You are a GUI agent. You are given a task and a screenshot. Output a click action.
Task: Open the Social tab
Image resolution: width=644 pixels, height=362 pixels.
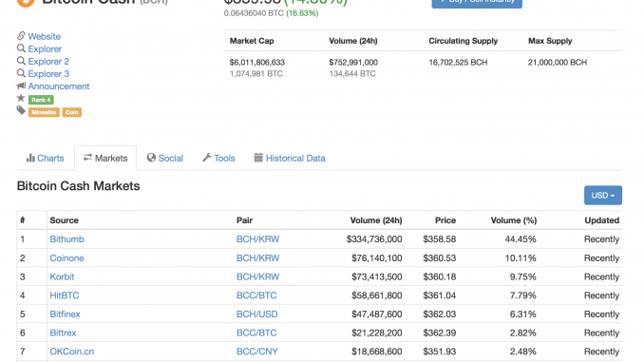165,158
